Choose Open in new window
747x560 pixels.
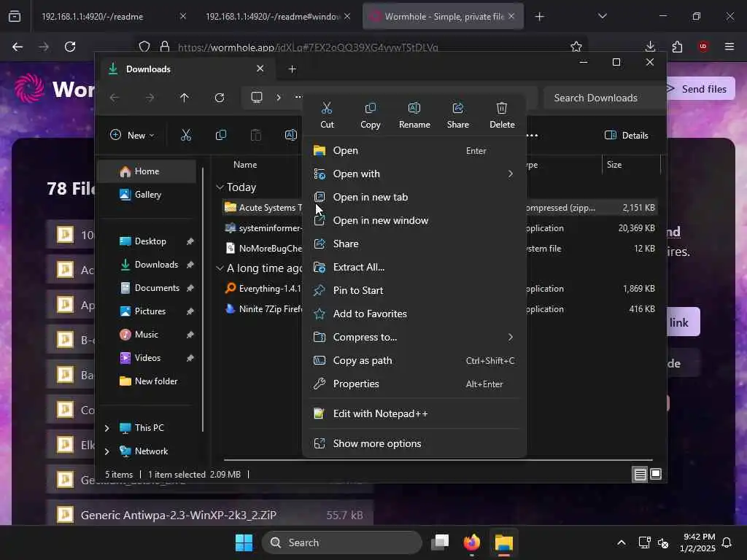[414, 220]
